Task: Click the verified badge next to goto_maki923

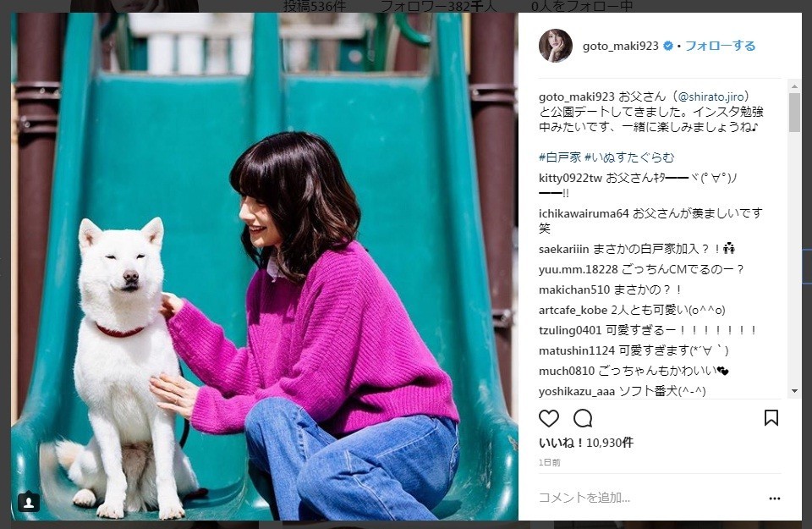Action: click(668, 46)
